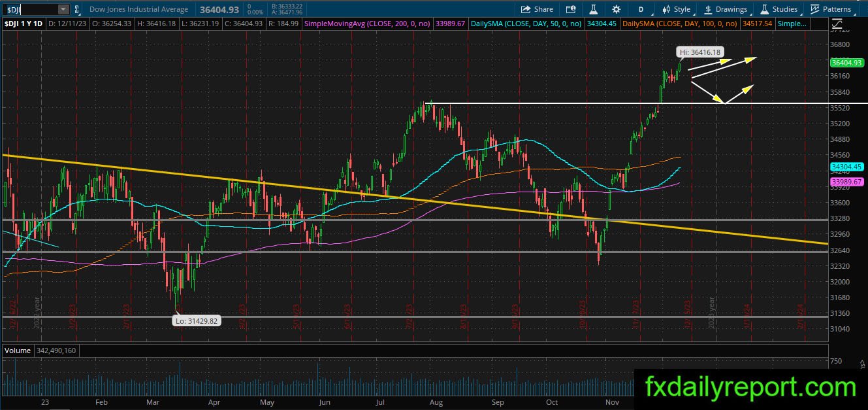Click the Share button

tap(537, 9)
